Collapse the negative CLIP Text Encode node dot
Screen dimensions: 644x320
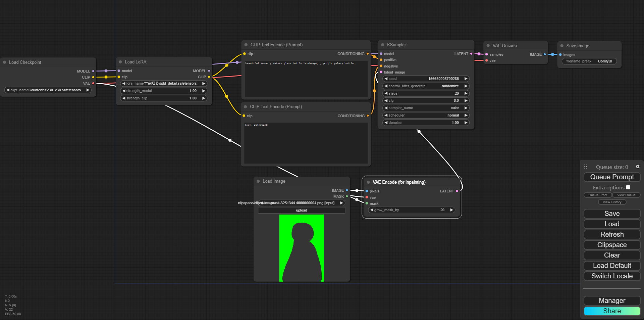click(x=246, y=106)
